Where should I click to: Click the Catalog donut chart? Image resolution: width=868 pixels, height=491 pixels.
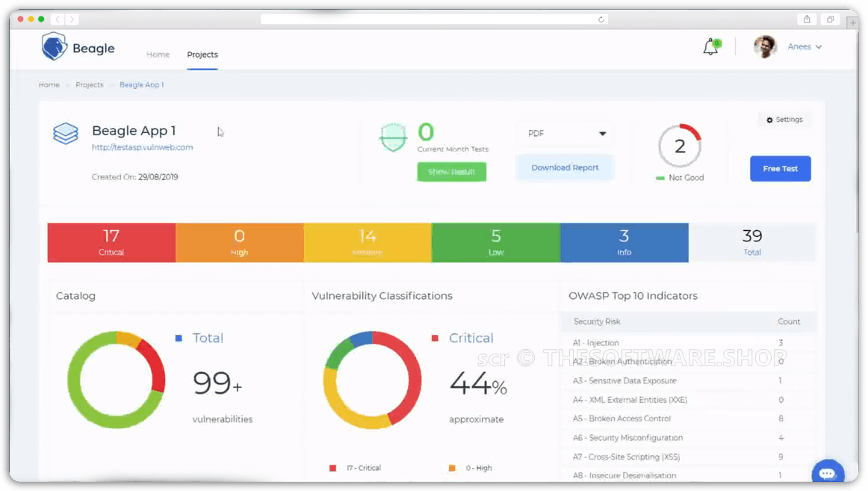point(117,380)
